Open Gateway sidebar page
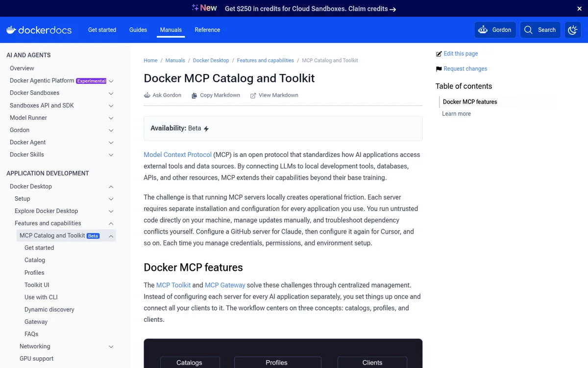The image size is (588, 368). click(36, 322)
